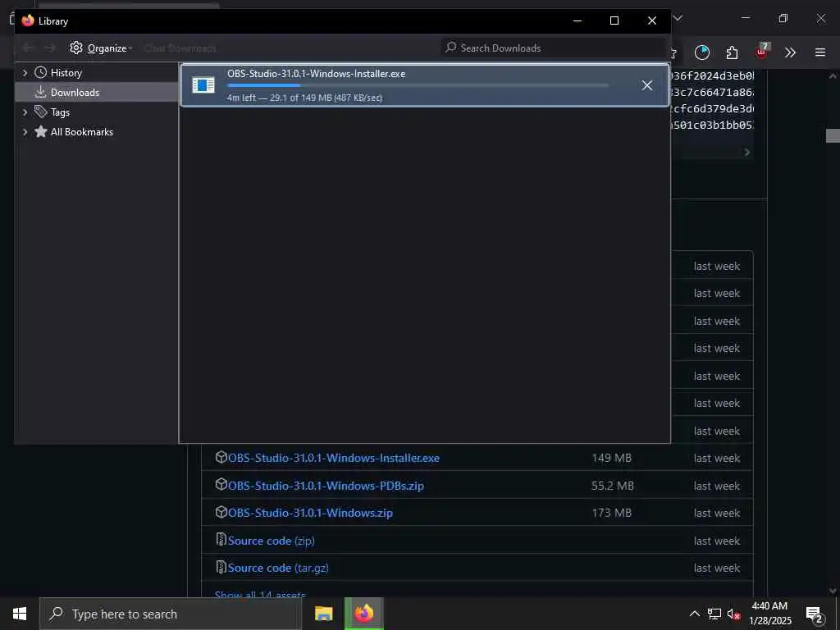840x630 pixels.
Task: Click the search magnifier icon in the Library
Action: tap(451, 48)
